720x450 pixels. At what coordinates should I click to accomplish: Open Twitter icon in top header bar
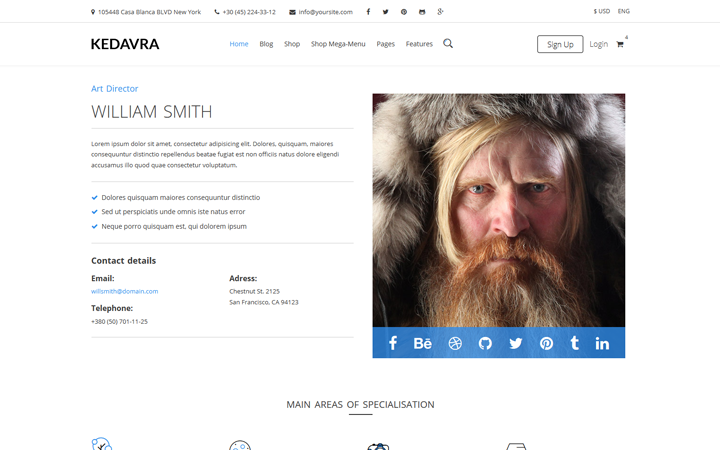point(385,12)
